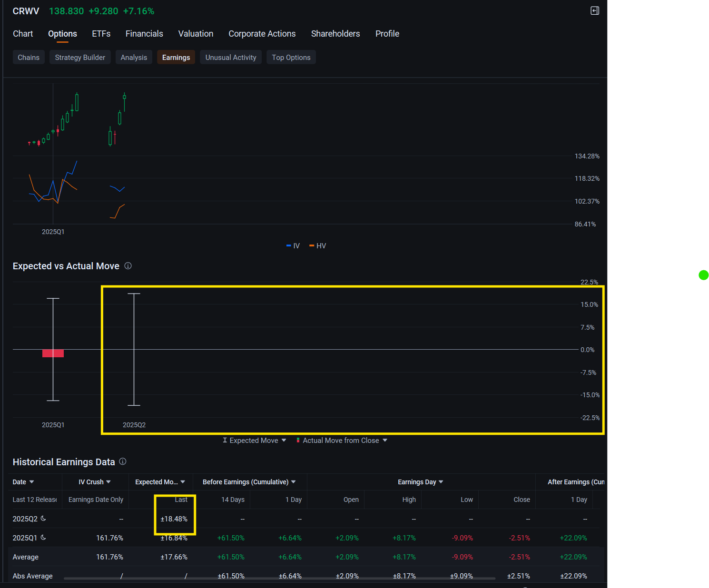The image size is (709, 588).
Task: Click the red 2025Q1 actual move bar
Action: coord(53,353)
